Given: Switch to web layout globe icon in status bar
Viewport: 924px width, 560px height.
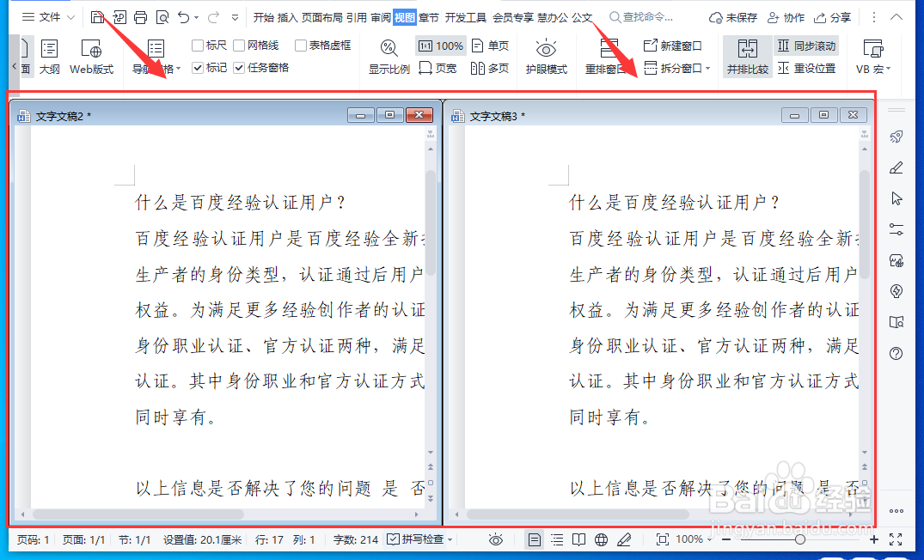Looking at the screenshot, I should 601,539.
